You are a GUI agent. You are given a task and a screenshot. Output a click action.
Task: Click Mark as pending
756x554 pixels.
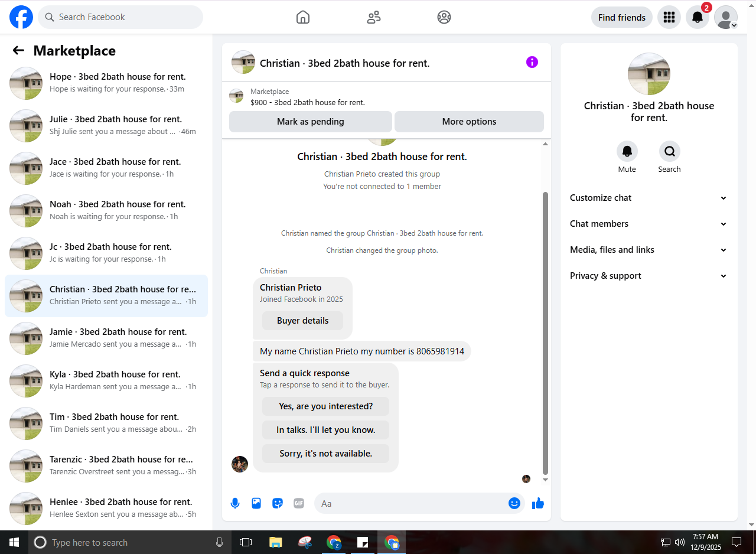coord(311,122)
